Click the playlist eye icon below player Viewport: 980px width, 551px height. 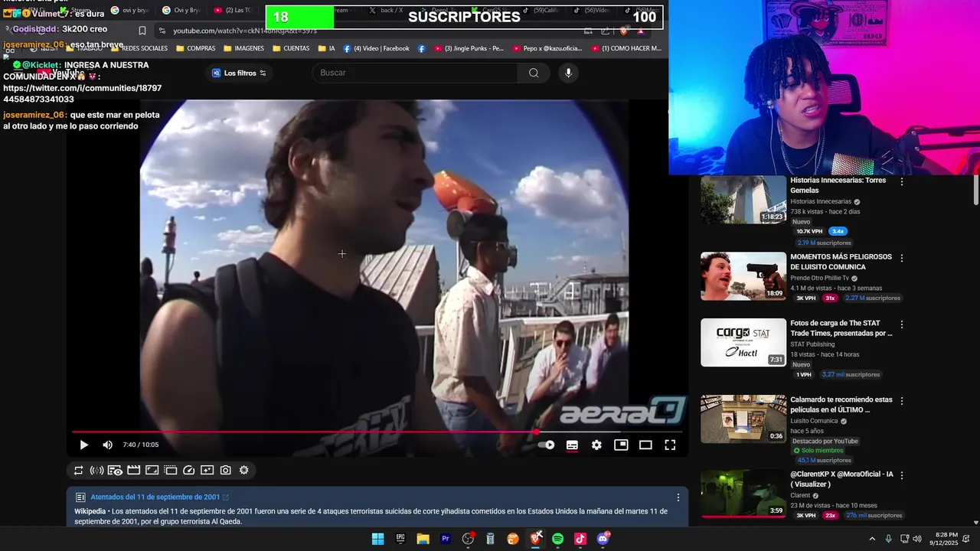[x=115, y=470]
